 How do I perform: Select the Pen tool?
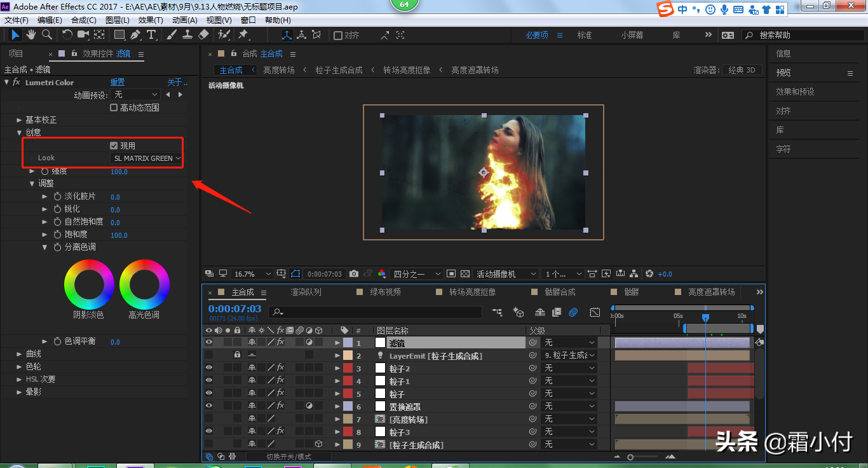(x=135, y=35)
